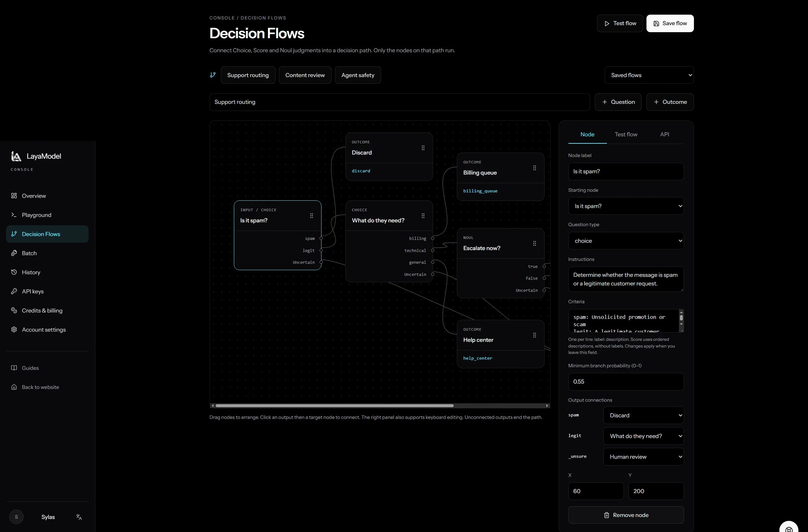Viewport: 808px width, 532px height.
Task: Open the Question type dropdown
Action: [626, 241]
